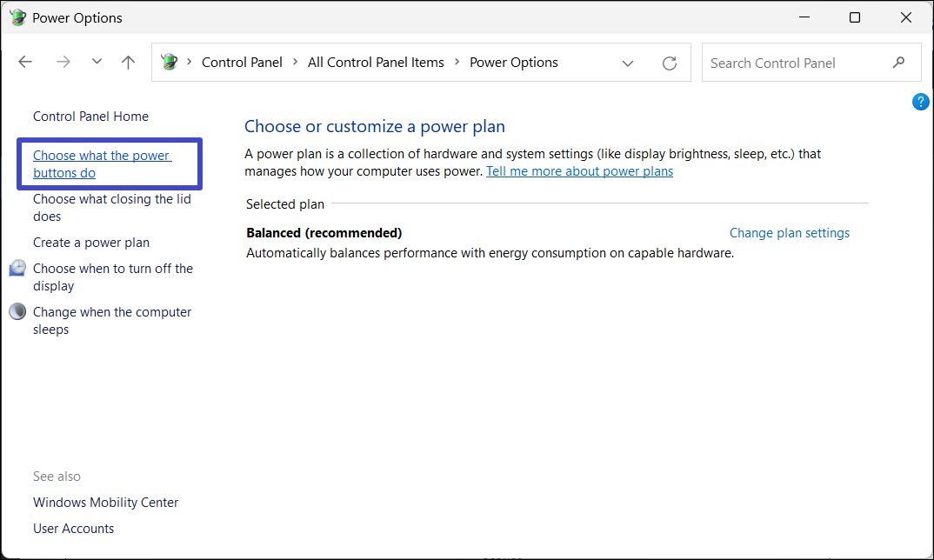934x560 pixels.
Task: Go up one level with up arrow
Action: coord(128,62)
